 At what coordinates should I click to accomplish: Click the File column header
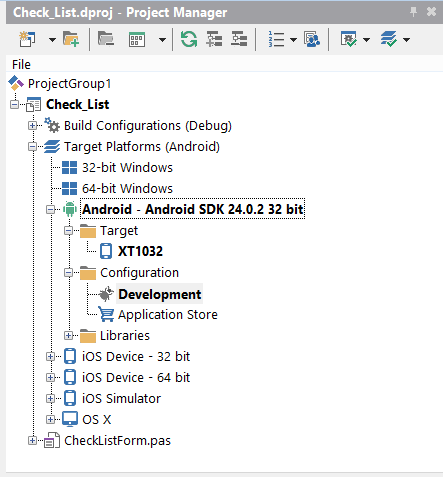click(x=21, y=64)
